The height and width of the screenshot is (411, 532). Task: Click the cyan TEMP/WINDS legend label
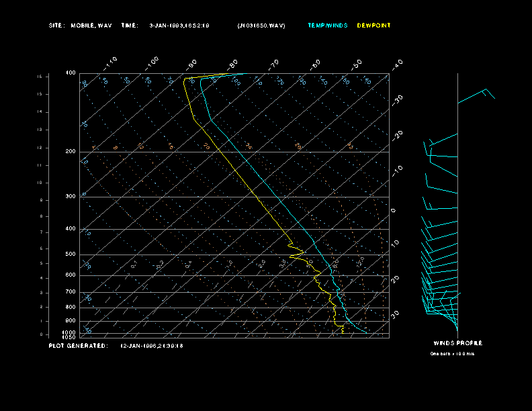point(328,26)
